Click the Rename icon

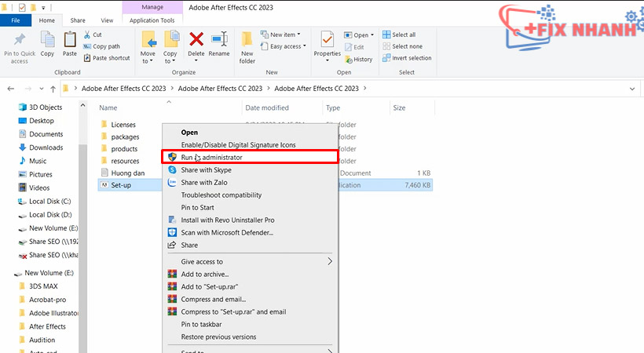219,39
